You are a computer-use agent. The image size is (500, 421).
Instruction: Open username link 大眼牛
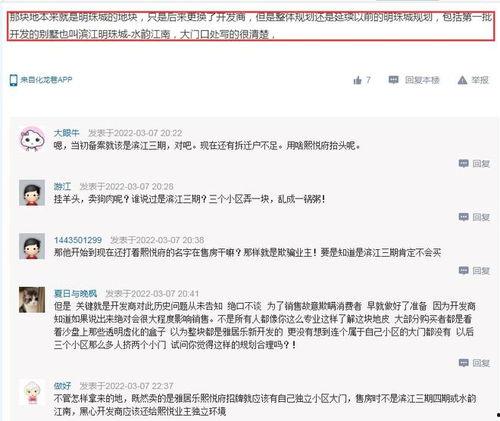click(x=67, y=133)
